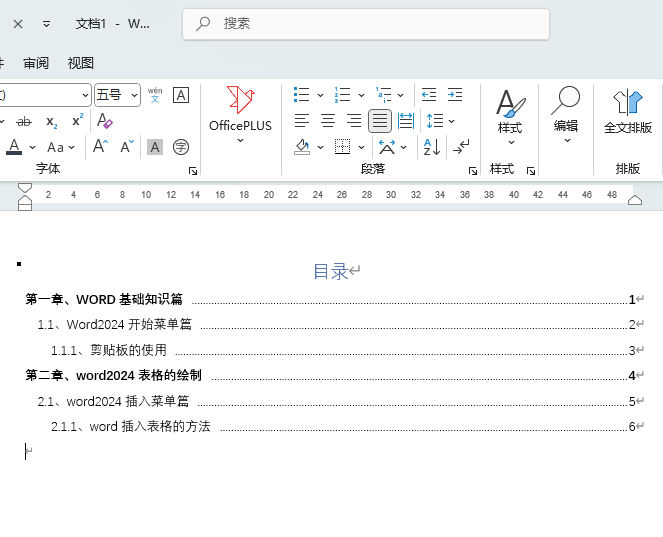Screen dimensions: 663x537
Task: Click the 目录 heading text
Action: tap(331, 271)
